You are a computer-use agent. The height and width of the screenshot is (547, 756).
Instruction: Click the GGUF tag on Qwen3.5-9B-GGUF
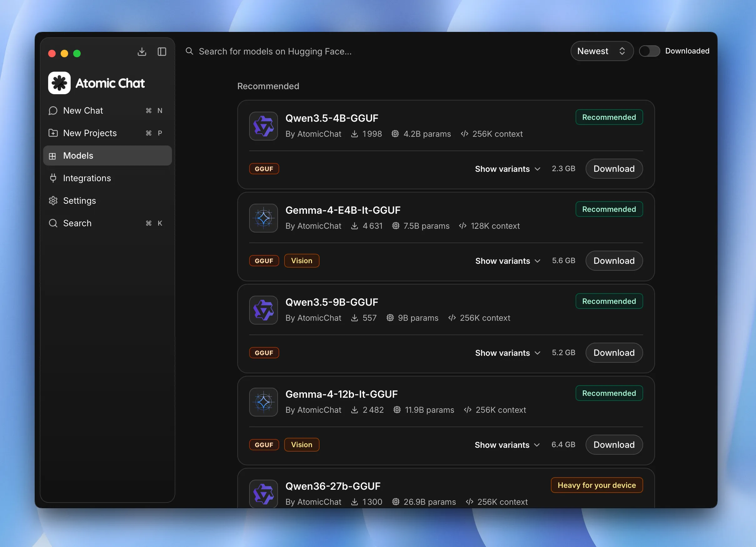(264, 353)
